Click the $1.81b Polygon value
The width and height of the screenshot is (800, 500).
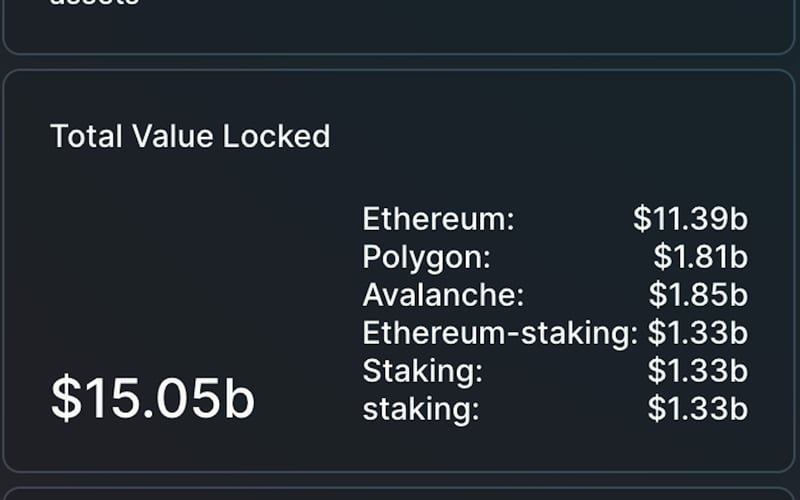[x=700, y=257]
